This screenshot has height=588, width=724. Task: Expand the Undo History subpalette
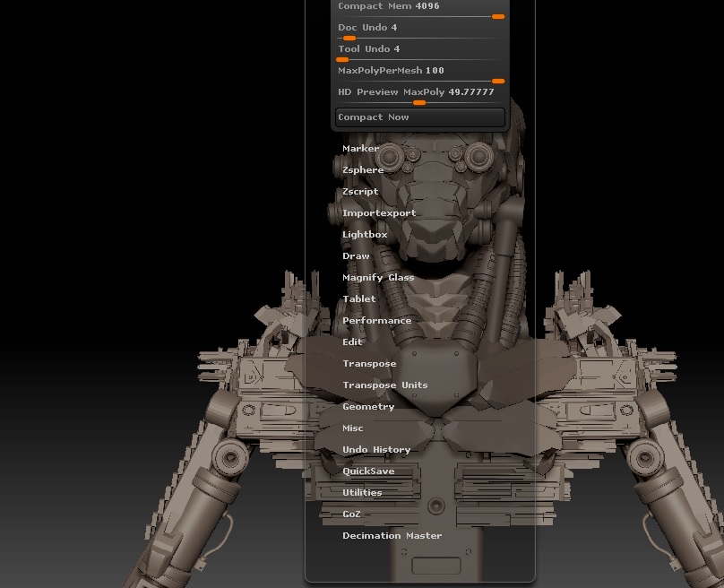[375, 449]
